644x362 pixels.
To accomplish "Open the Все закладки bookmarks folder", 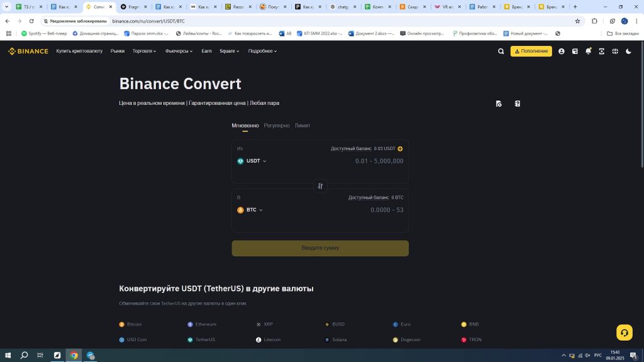I will (x=623, y=34).
